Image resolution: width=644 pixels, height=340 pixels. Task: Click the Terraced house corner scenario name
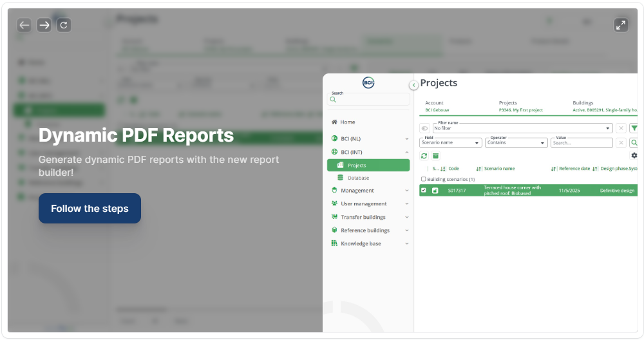512,190
